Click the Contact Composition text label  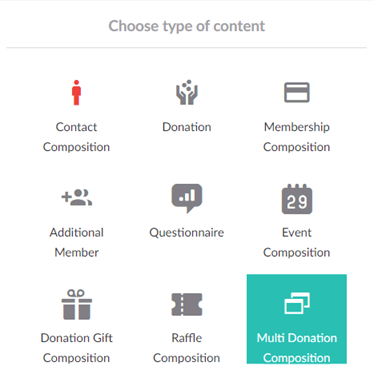[76, 137]
